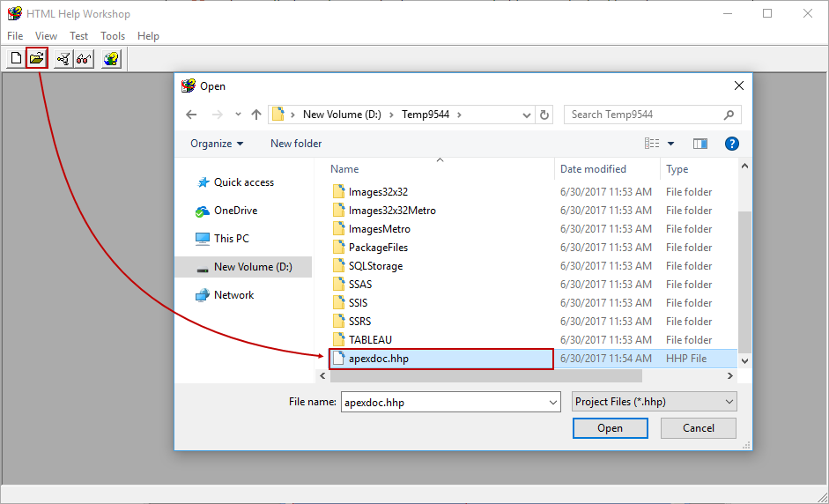
Task: Open the View menu
Action: (46, 36)
